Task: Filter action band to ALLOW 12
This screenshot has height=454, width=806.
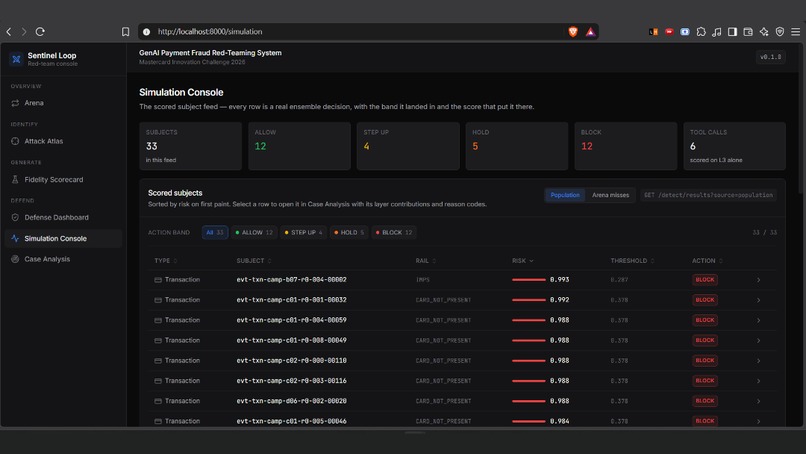Action: coord(254,232)
